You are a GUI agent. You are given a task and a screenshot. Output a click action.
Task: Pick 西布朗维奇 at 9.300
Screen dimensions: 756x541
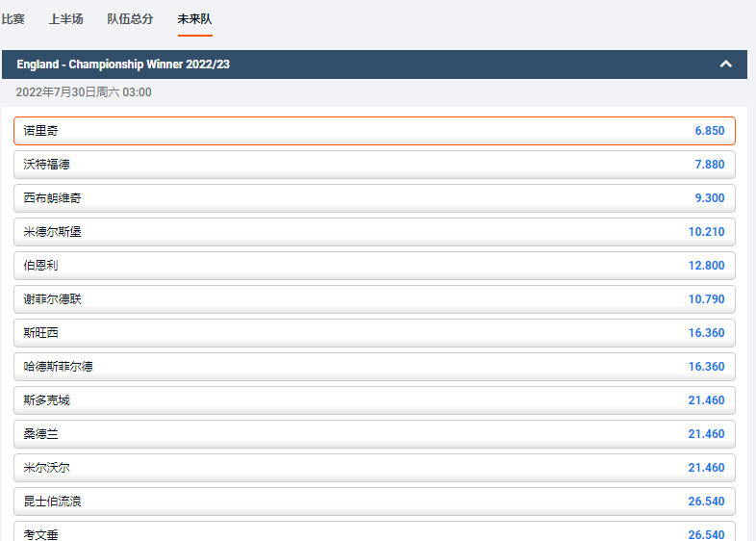point(374,198)
